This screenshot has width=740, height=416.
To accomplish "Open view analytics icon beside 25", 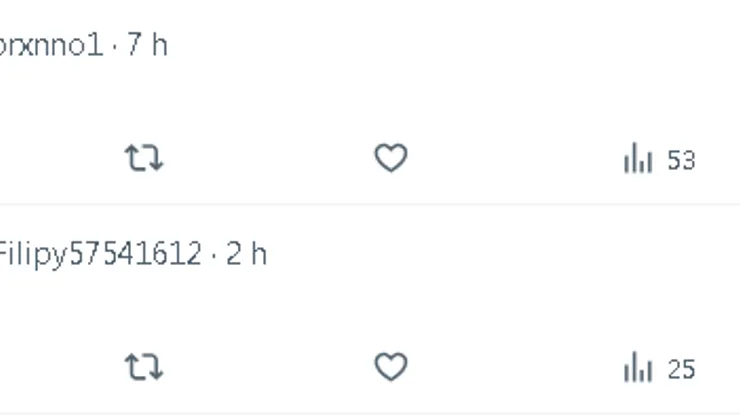I will [x=637, y=369].
